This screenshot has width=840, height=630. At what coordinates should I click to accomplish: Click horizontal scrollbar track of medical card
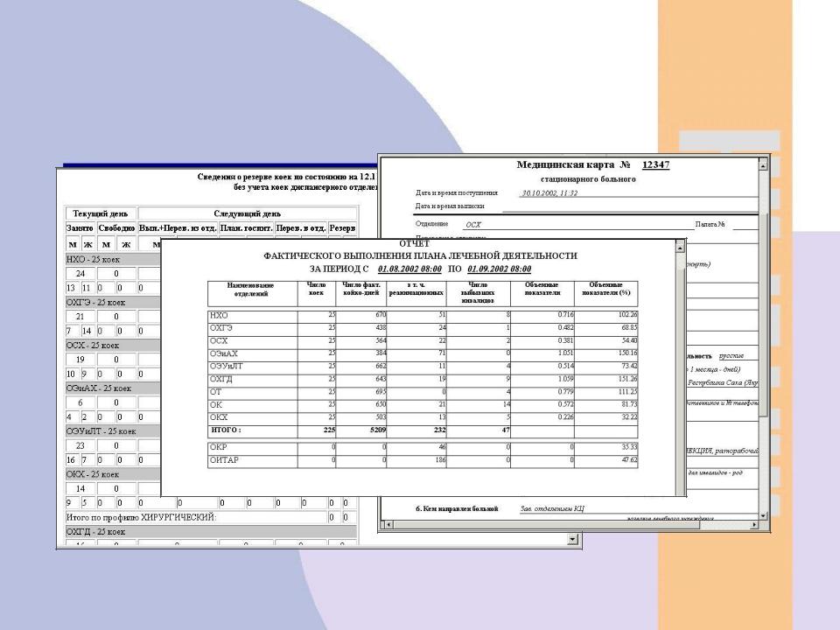coord(569,524)
